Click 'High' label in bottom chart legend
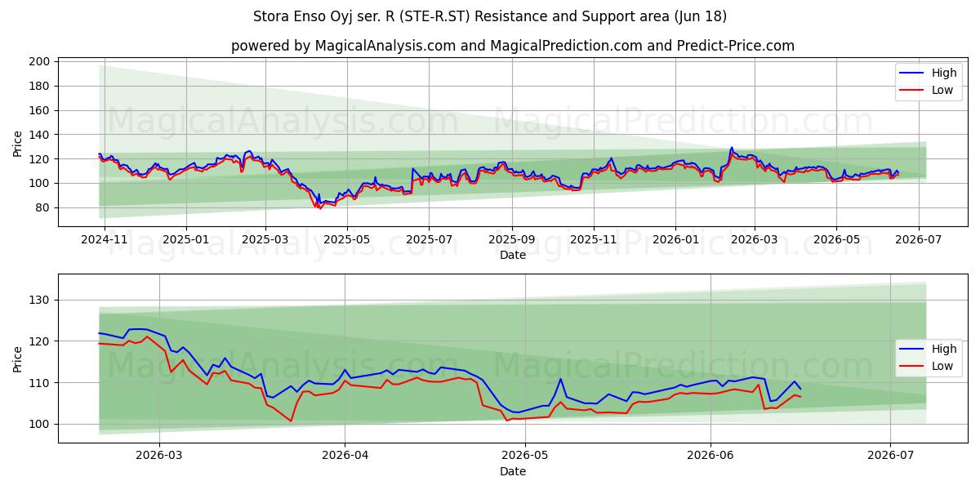This screenshot has height=490, width=980. 944,349
